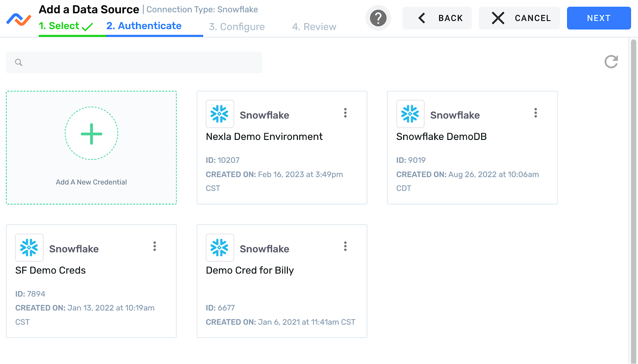Click ID: 7894 text
Viewport: 638px width, 364px height.
30,294
